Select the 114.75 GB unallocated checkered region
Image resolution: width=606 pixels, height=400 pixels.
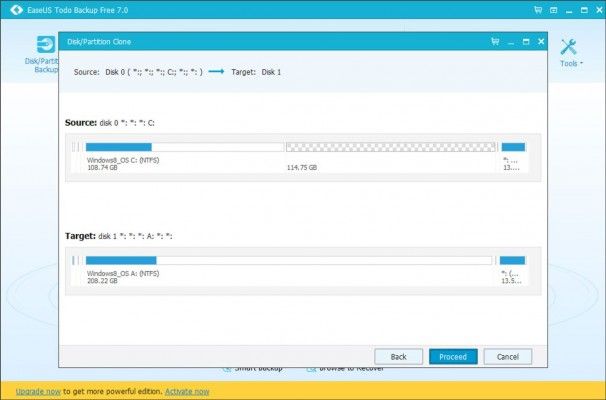pyautogui.click(x=391, y=147)
